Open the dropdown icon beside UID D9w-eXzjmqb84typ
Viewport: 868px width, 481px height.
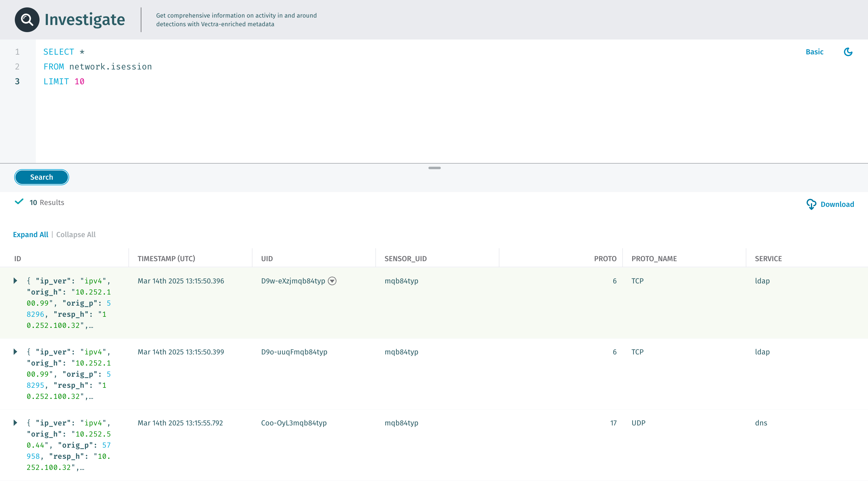[x=332, y=281]
